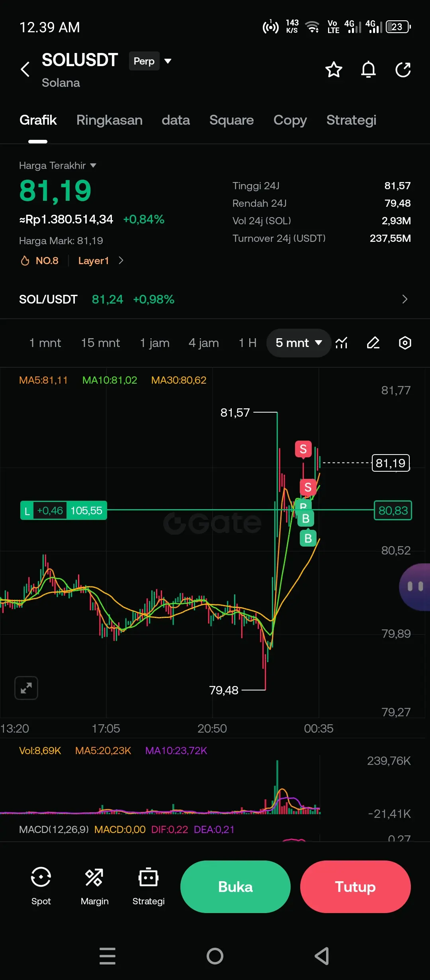Tap the lowest B buy marker on chart
This screenshot has height=980, width=430.
pyautogui.click(x=308, y=538)
